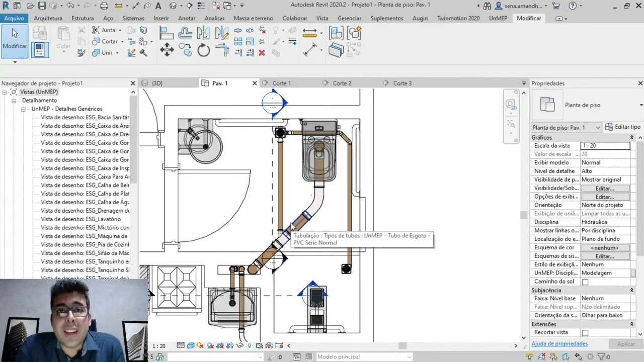Select Vista de desenho: ESG_Lavatório item

tap(80, 219)
